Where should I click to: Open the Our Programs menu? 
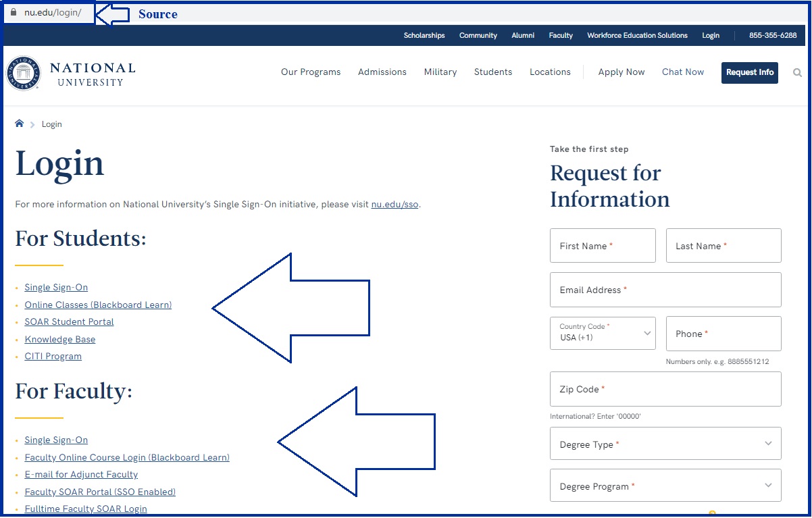(311, 72)
